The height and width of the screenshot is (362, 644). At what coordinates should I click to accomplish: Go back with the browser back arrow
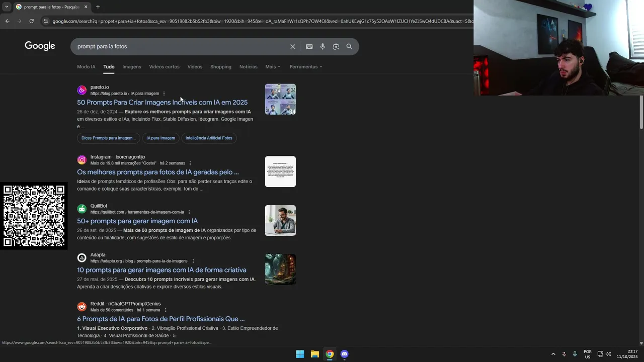[x=7, y=21]
